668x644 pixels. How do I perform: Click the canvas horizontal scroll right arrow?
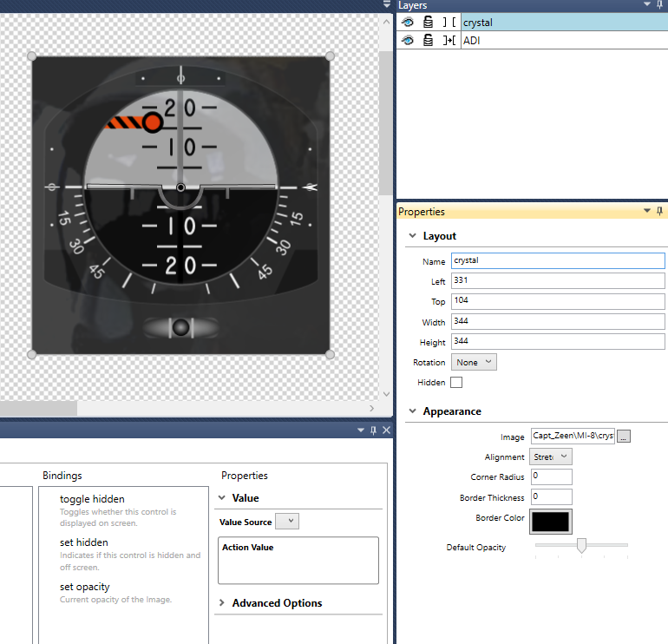point(372,408)
